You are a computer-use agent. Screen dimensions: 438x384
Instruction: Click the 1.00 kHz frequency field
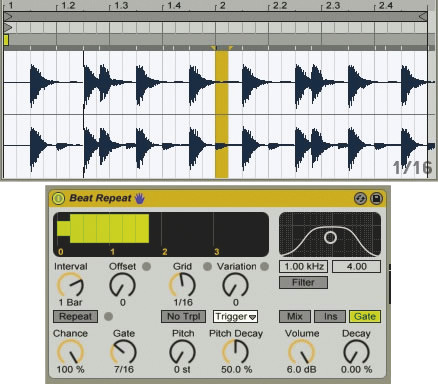304,266
